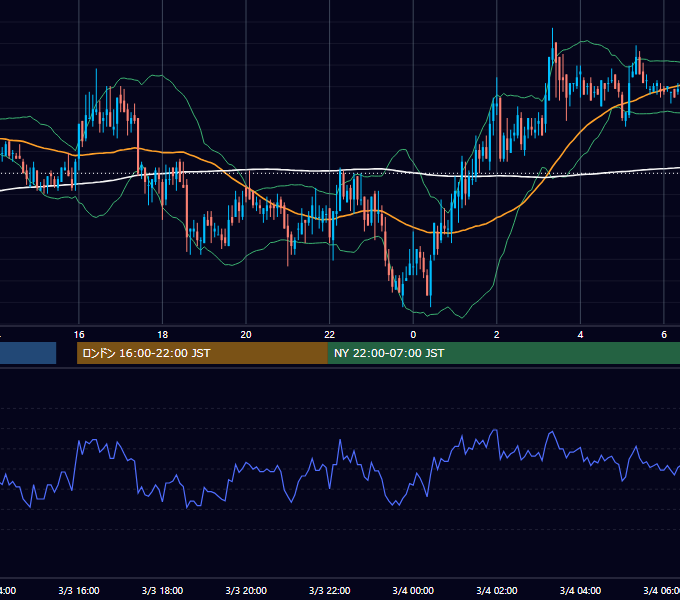Click the 3/4 02:00 date label

click(x=497, y=590)
